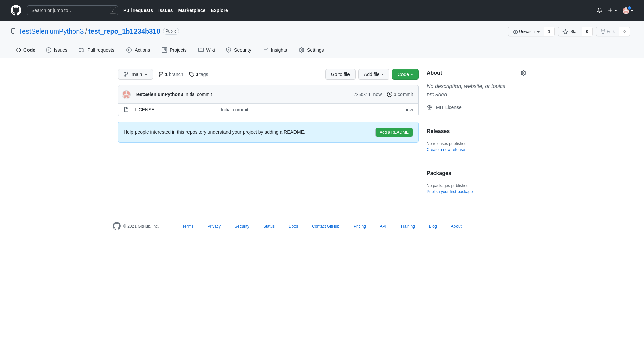This screenshot has height=362, width=644.
Task: Open TestSeleniumPython3 commit author link
Action: pos(159,94)
